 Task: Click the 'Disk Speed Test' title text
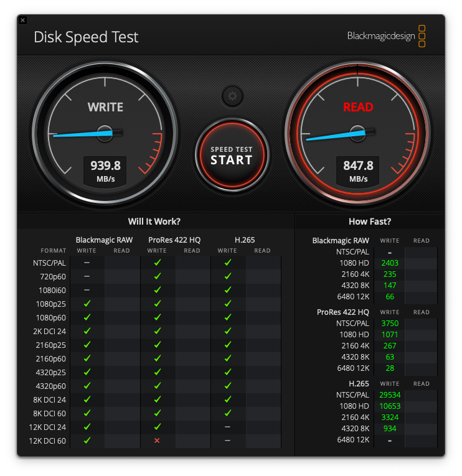coord(86,37)
